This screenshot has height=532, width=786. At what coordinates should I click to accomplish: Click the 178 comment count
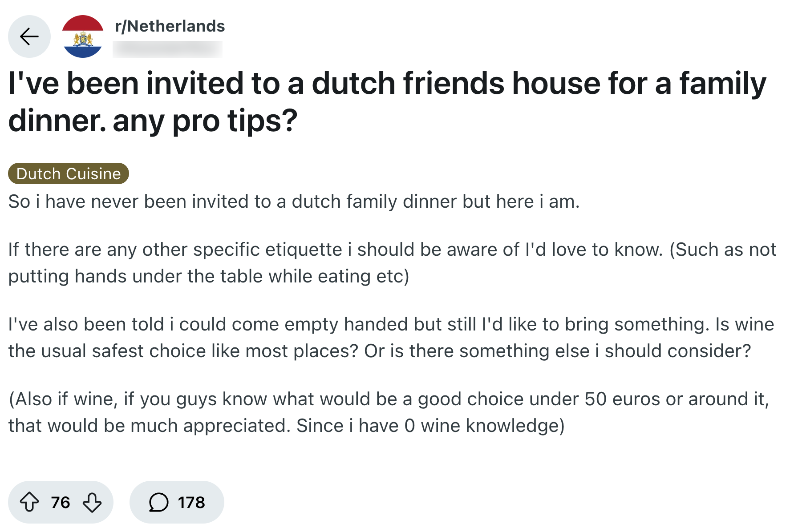coord(191,502)
